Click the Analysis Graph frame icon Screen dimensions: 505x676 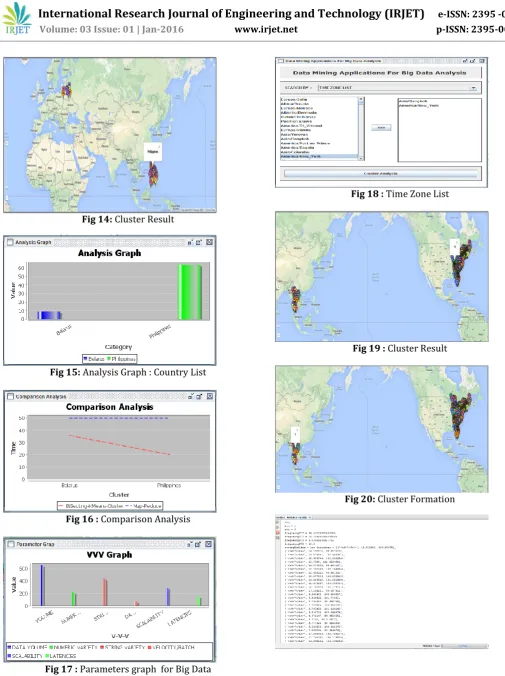[x=10, y=242]
